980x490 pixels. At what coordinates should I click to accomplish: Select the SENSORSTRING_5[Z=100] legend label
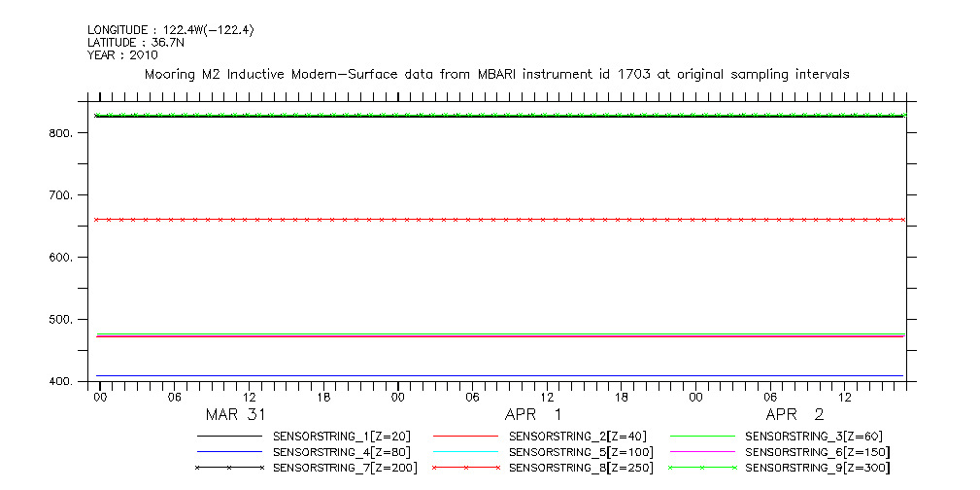point(581,452)
